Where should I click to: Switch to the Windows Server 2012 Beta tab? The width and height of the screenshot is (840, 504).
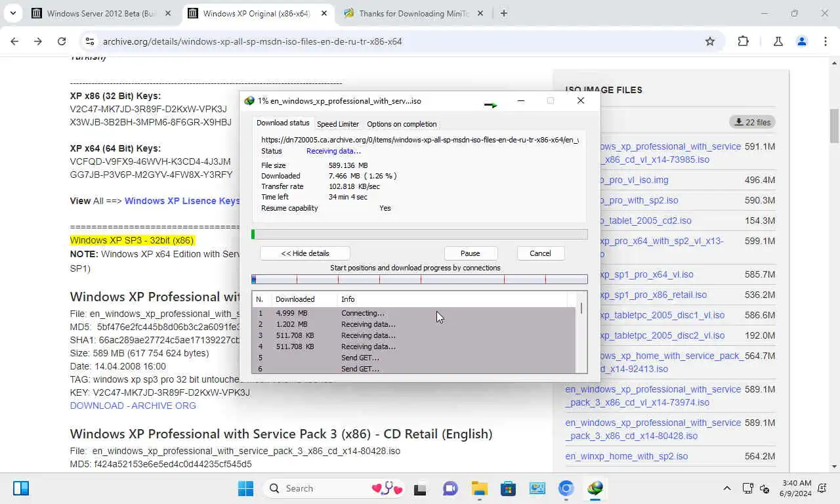(x=102, y=13)
